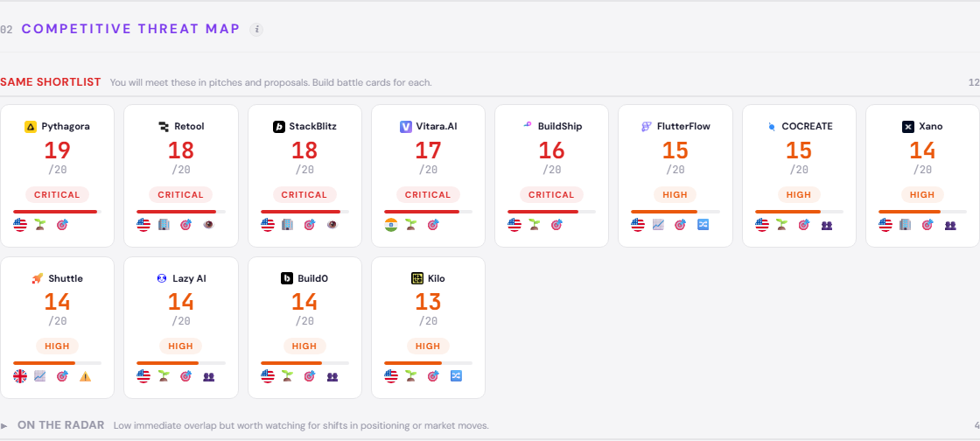Click the HIGH badge on Kilo card
980x441 pixels.
[428, 346]
